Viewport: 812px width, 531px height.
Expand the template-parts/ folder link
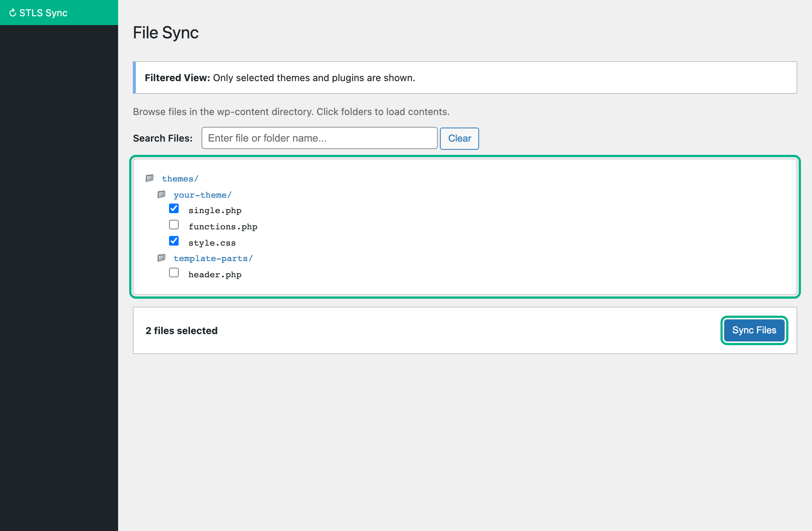[x=213, y=258]
